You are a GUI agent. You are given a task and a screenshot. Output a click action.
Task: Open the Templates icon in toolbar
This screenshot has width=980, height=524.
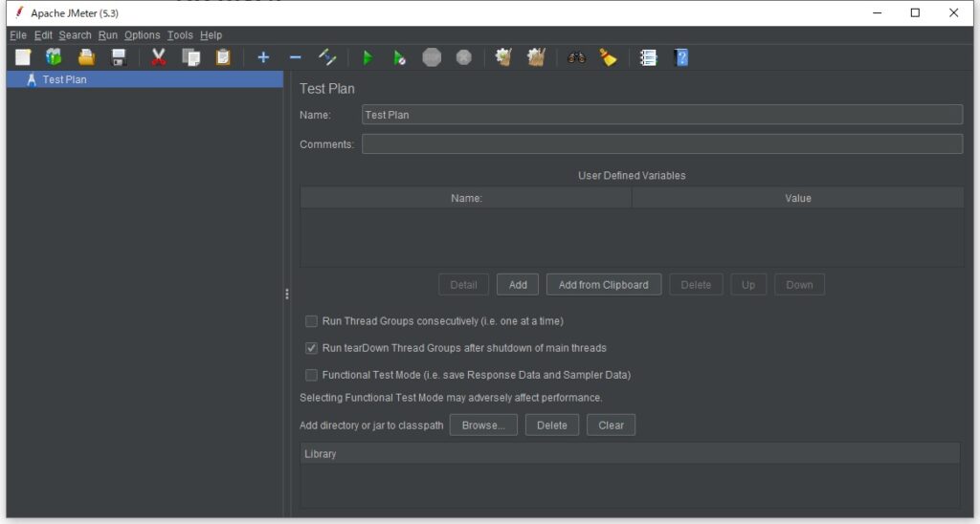[x=54, y=57]
